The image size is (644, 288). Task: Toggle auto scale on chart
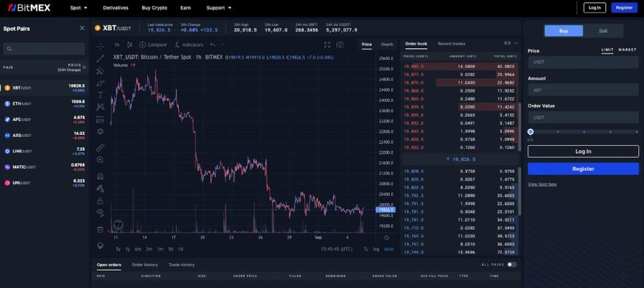click(x=388, y=249)
